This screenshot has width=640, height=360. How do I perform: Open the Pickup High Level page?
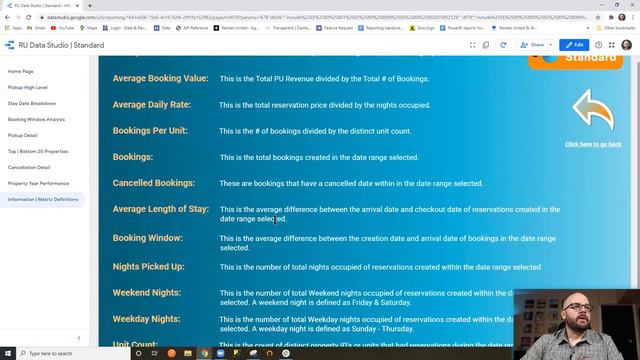point(28,87)
